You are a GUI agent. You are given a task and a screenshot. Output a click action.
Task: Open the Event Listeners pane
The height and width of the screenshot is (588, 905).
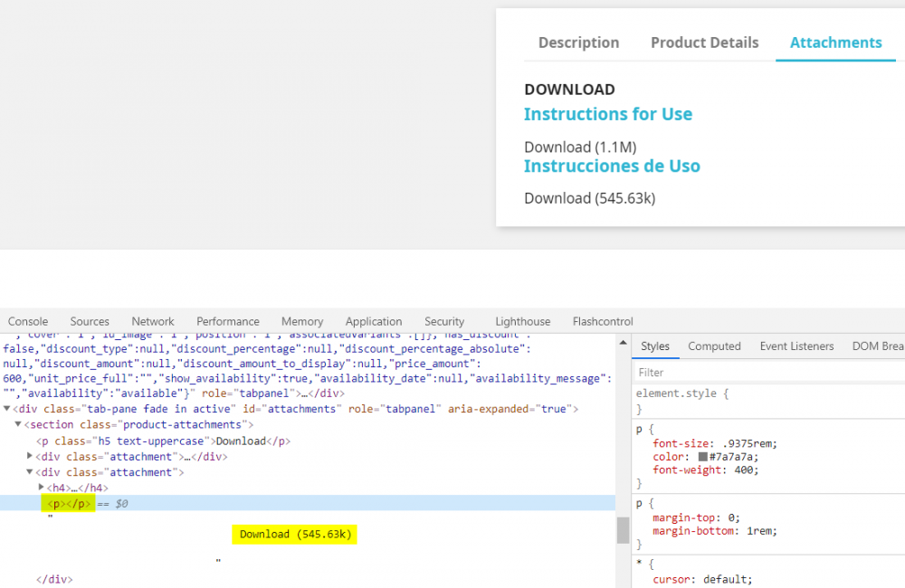coord(796,346)
